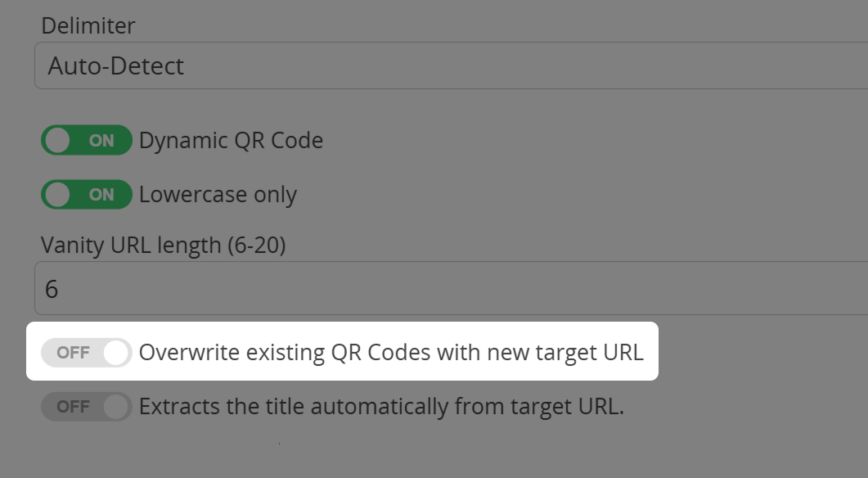Click the OFF text on Overwrite switch
Screen dimensions: 868x478
(x=74, y=352)
